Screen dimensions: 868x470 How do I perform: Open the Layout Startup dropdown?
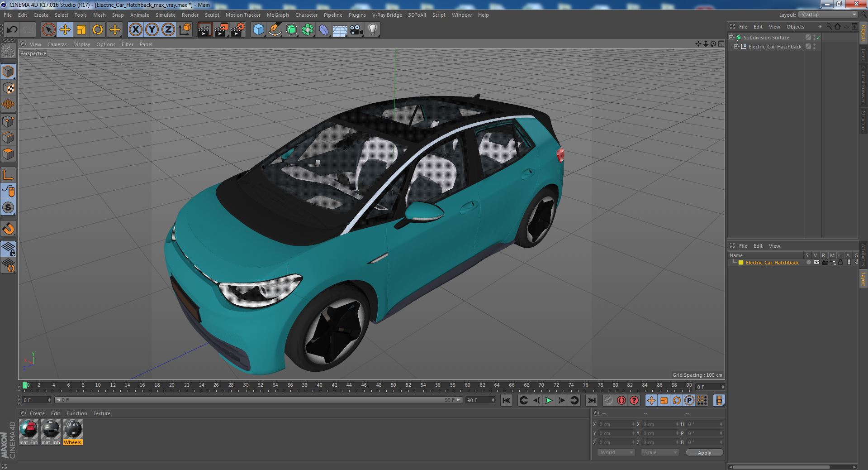point(828,15)
